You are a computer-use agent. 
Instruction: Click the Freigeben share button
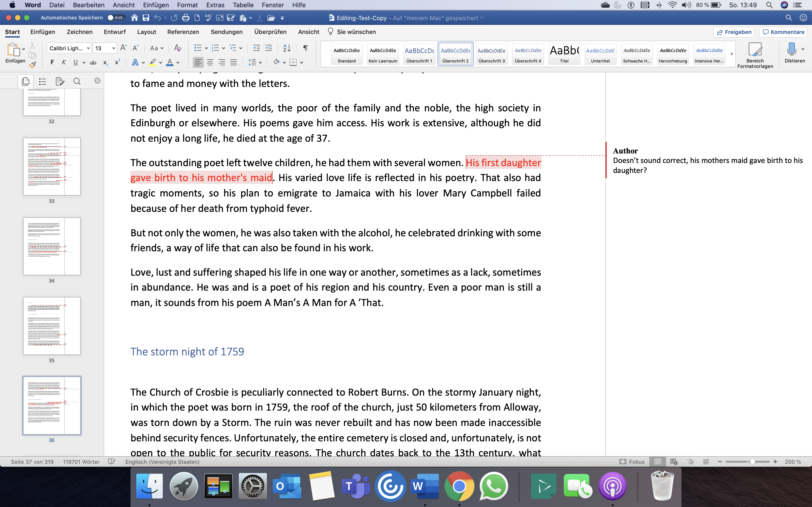coord(734,32)
